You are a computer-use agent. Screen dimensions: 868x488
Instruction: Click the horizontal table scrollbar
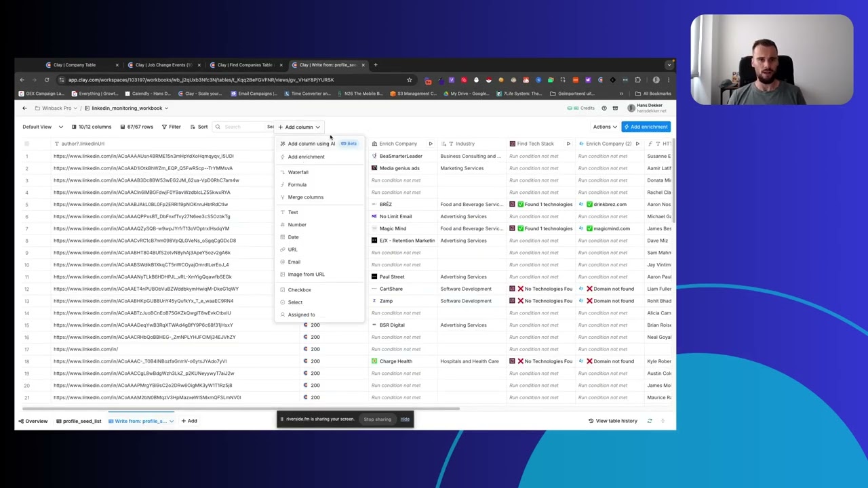coord(241,409)
